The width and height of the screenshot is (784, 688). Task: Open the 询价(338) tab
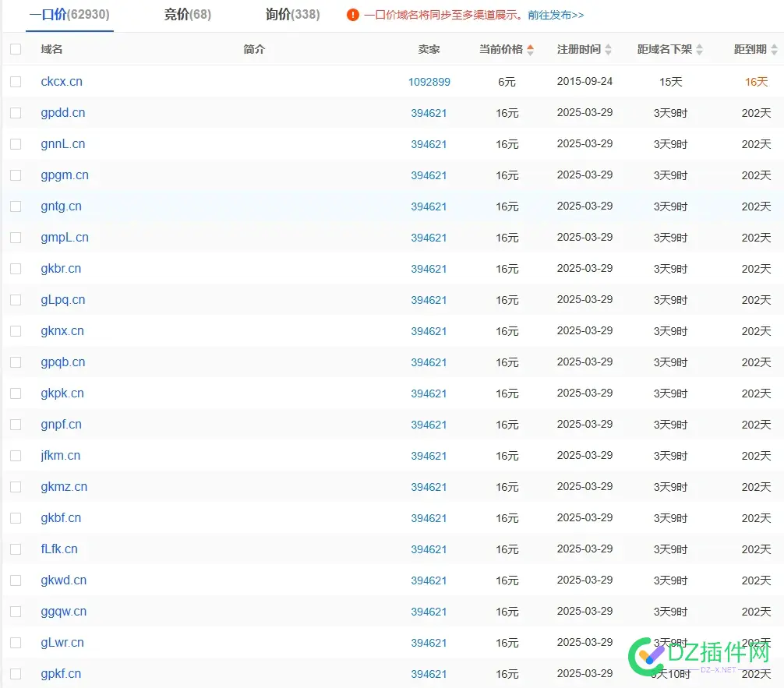click(291, 14)
